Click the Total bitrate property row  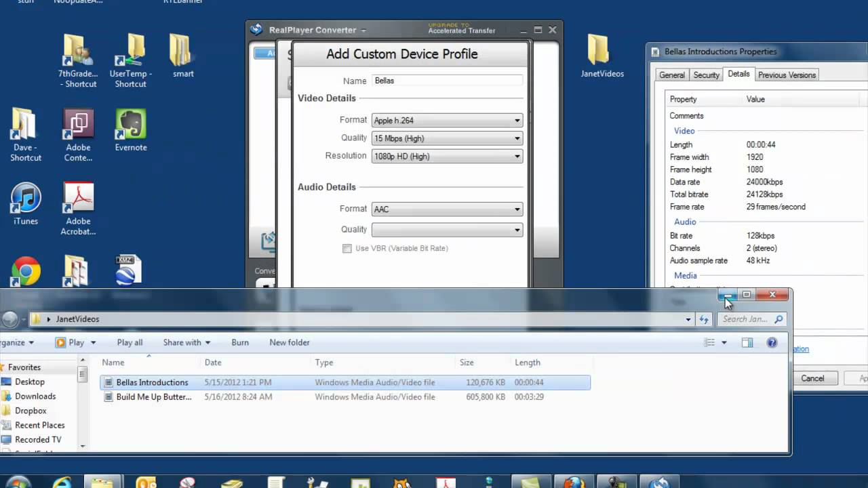click(x=766, y=195)
